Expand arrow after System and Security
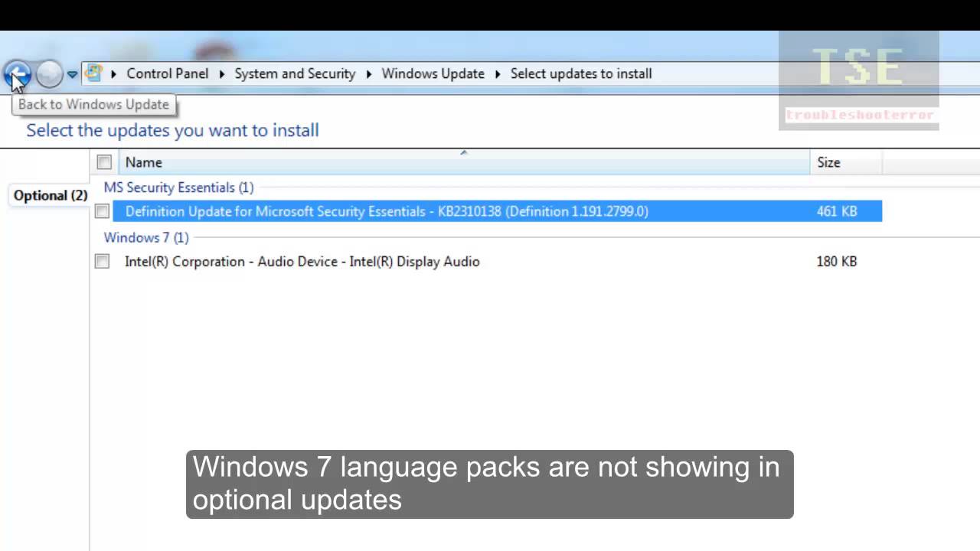The image size is (980, 551). pos(369,74)
